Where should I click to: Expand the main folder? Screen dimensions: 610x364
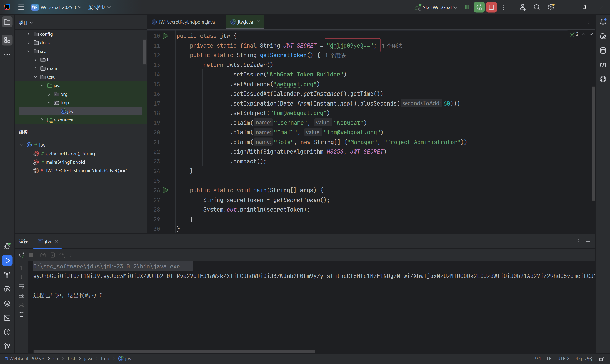[35, 68]
